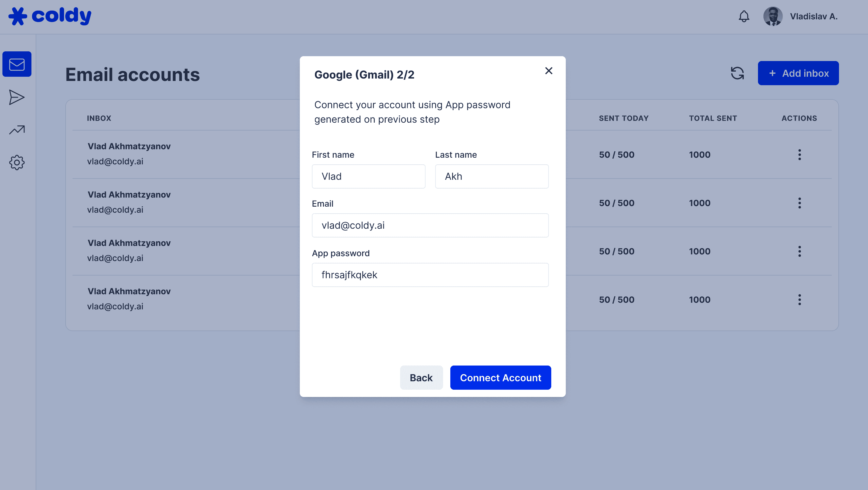Click actions menu for second inbox row
This screenshot has width=868, height=490.
click(799, 203)
